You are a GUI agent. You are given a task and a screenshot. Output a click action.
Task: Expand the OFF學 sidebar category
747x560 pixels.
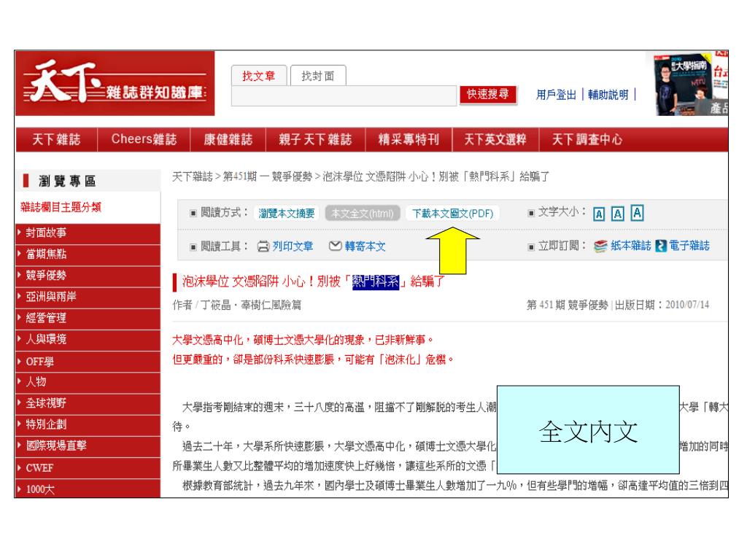(x=88, y=362)
